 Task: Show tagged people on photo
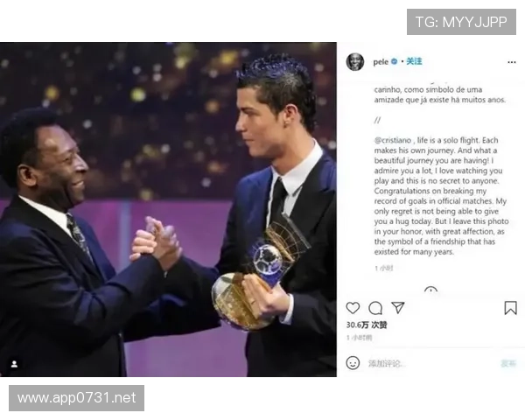[x=14, y=364]
